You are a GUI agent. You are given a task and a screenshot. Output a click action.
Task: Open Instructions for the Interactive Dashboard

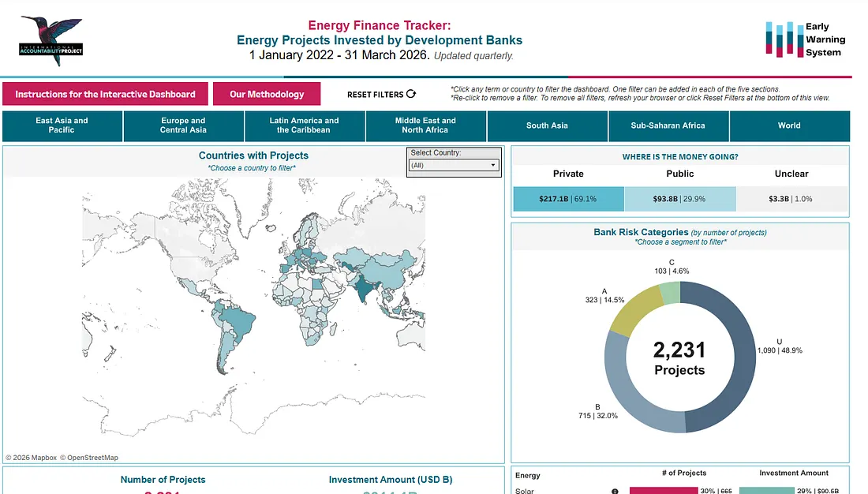[105, 94]
